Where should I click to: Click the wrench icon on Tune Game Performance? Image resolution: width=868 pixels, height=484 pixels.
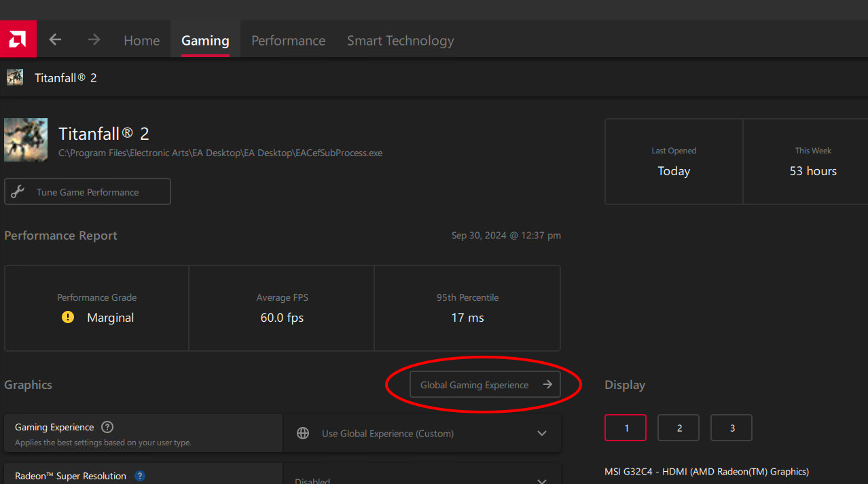pos(18,192)
